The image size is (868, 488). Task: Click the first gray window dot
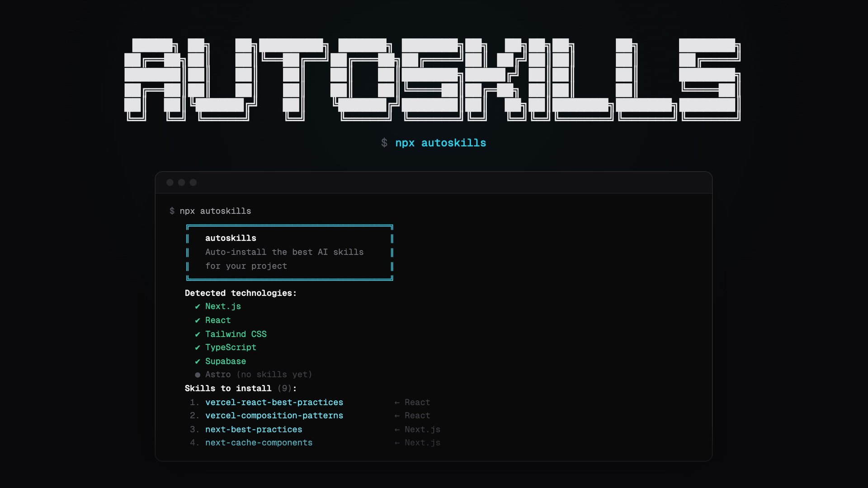click(170, 183)
